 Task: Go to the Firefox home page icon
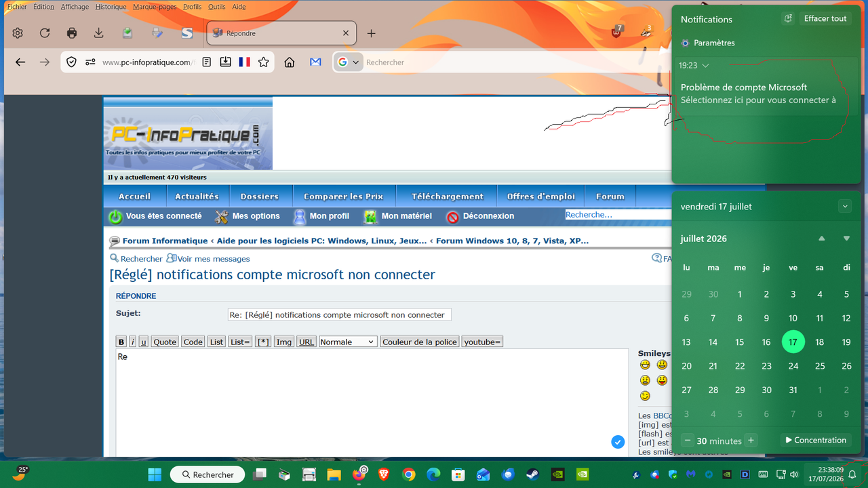coord(290,62)
